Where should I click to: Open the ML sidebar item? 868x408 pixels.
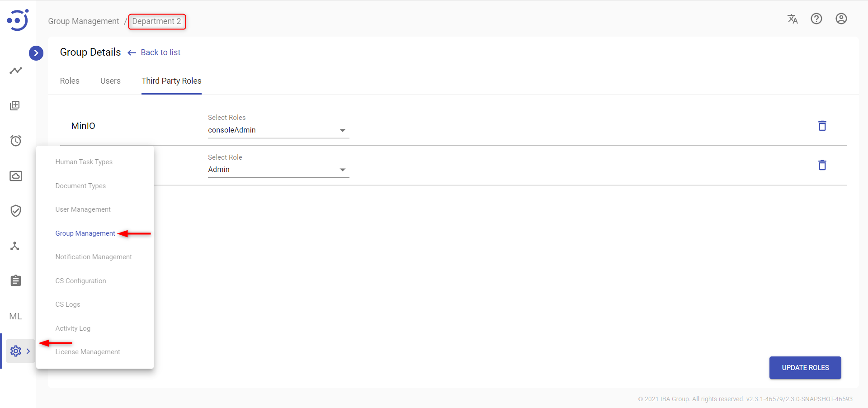[15, 316]
